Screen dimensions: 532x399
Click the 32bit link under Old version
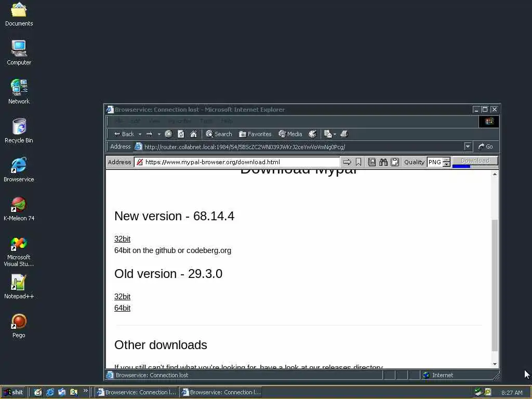[122, 297]
